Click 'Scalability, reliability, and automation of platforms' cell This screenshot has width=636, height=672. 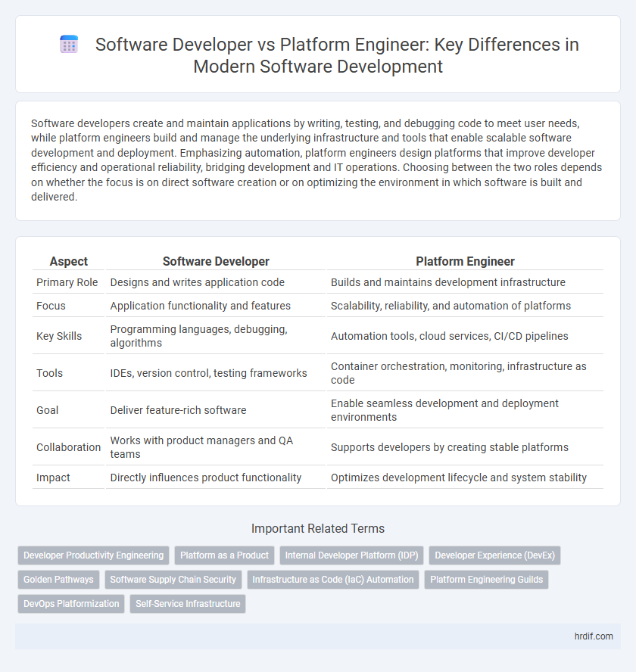466,306
